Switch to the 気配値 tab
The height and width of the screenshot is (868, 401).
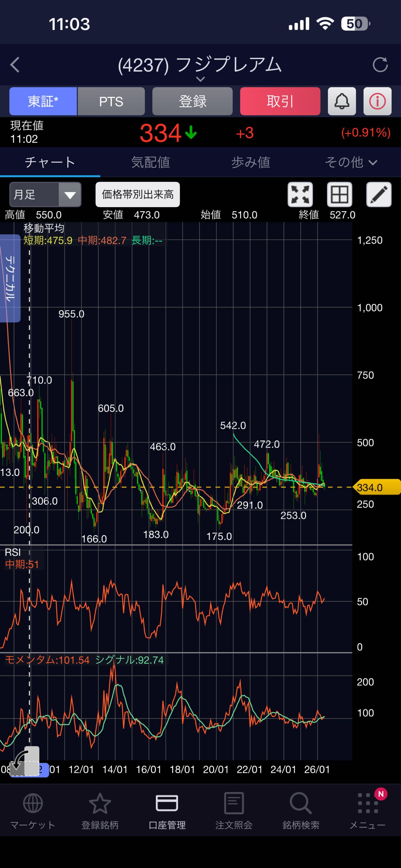click(x=151, y=163)
